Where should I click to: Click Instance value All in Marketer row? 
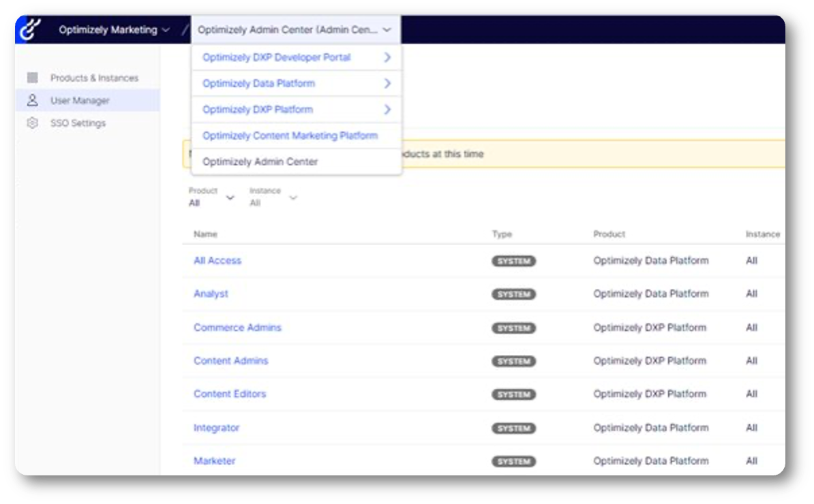click(752, 460)
